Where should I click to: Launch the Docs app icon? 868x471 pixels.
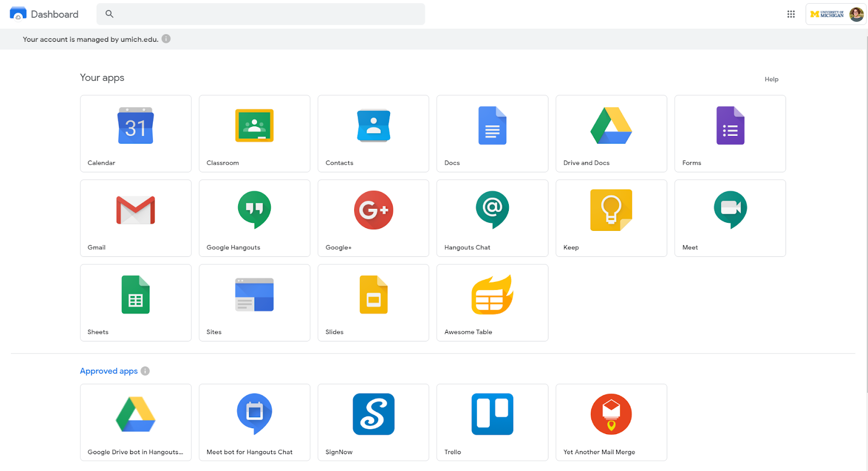tap(492, 125)
